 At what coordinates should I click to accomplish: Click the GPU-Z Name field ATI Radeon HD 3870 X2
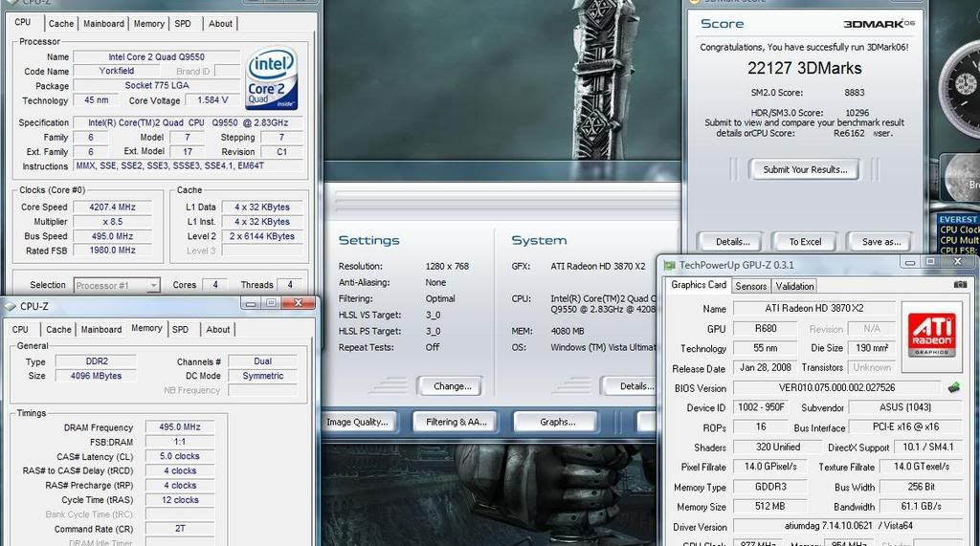(x=814, y=308)
